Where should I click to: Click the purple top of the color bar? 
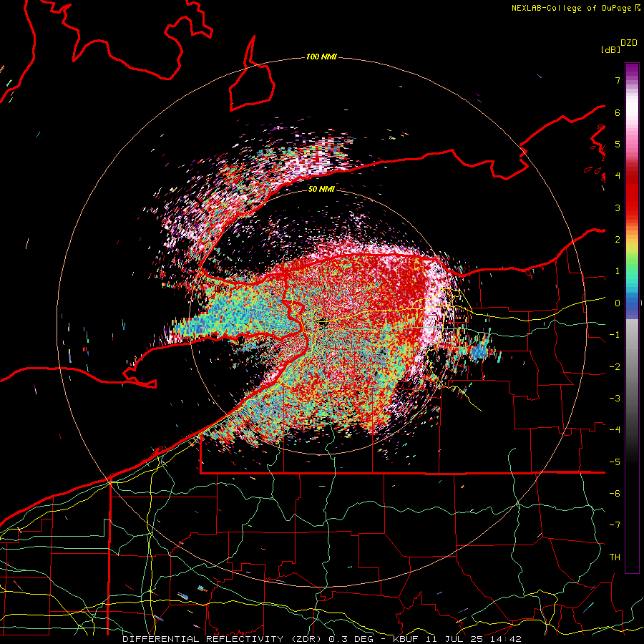click(632, 70)
